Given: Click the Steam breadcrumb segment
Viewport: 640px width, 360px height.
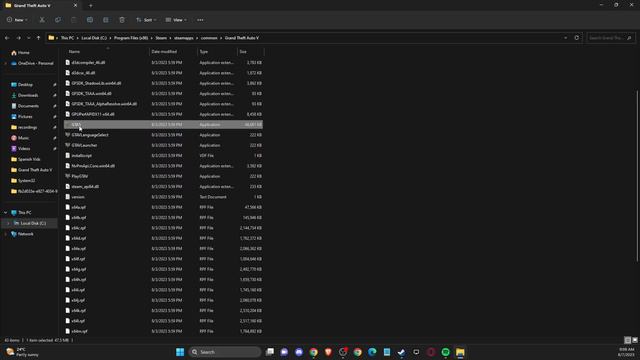Looking at the screenshot, I should click(x=161, y=38).
